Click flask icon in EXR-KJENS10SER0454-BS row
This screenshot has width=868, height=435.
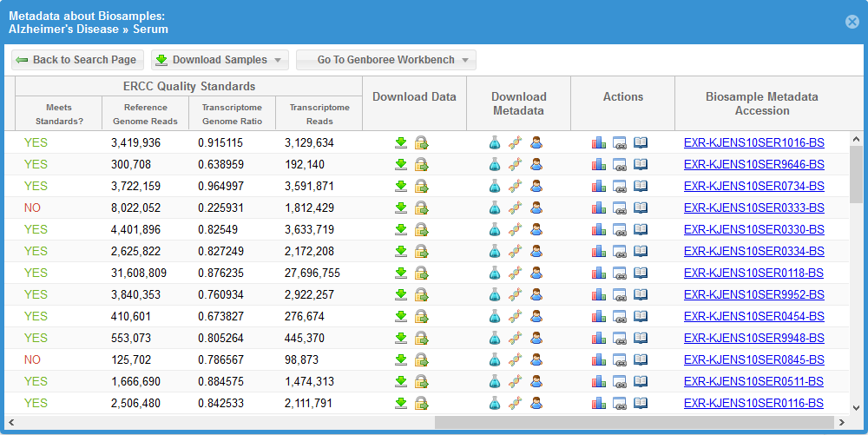(x=495, y=316)
